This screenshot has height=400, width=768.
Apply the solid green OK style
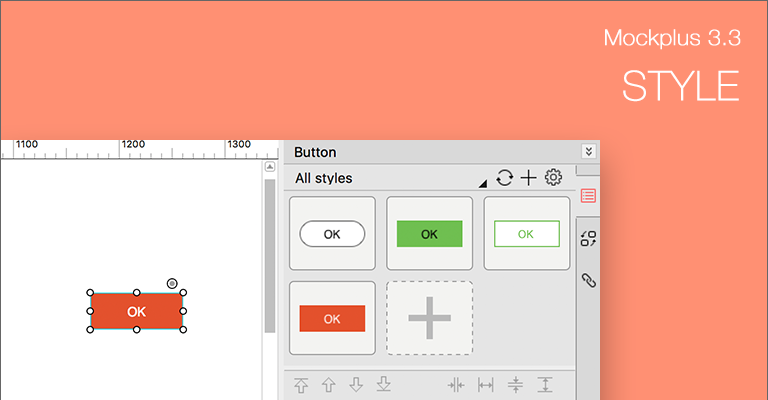[430, 234]
